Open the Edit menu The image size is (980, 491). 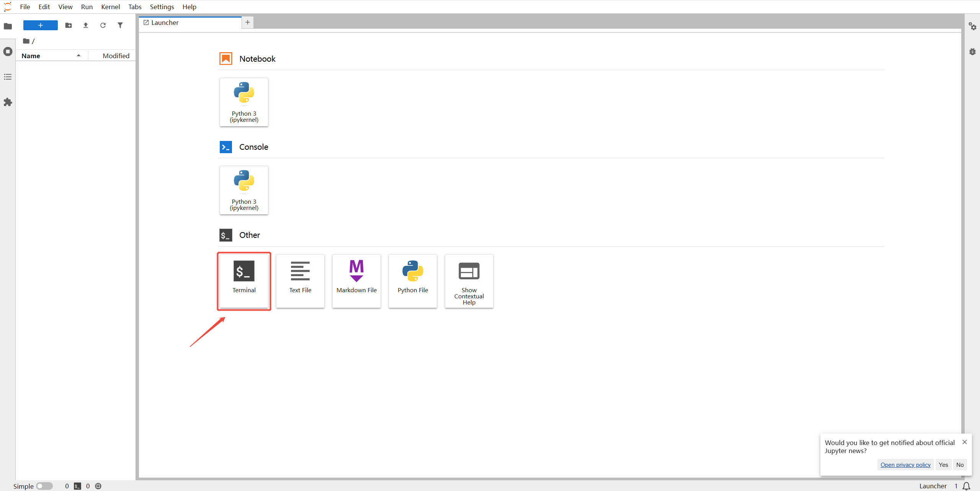click(x=44, y=7)
